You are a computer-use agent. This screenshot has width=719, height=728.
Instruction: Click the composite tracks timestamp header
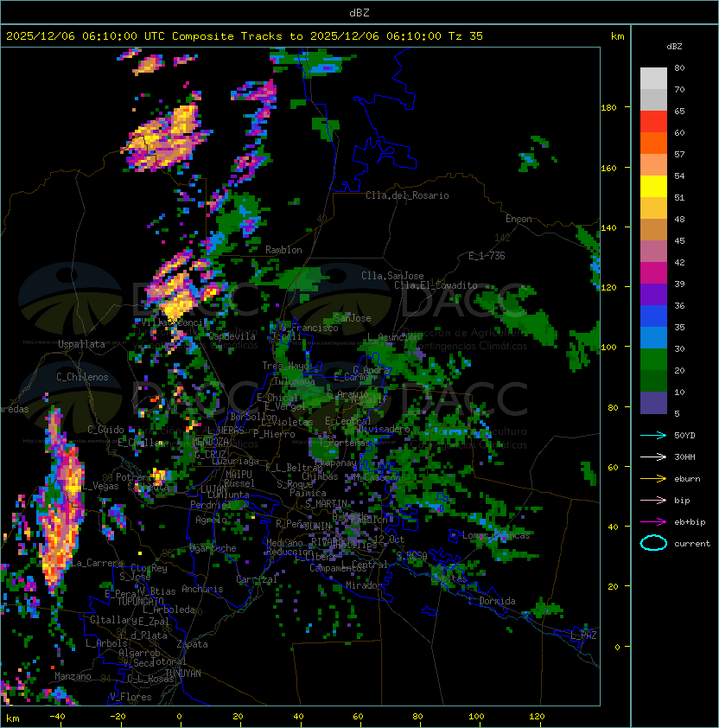[245, 35]
